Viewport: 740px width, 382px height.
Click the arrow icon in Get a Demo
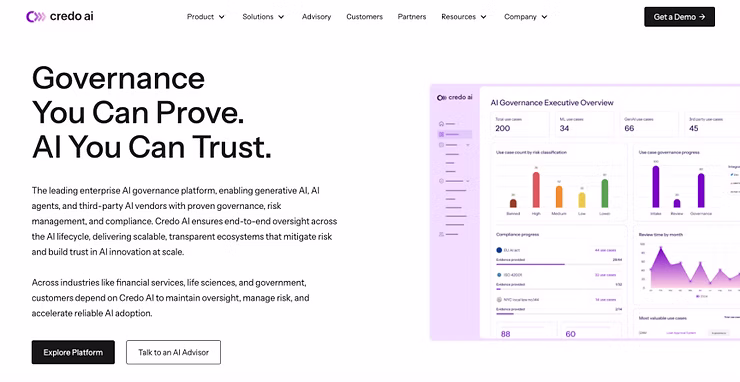click(x=702, y=17)
